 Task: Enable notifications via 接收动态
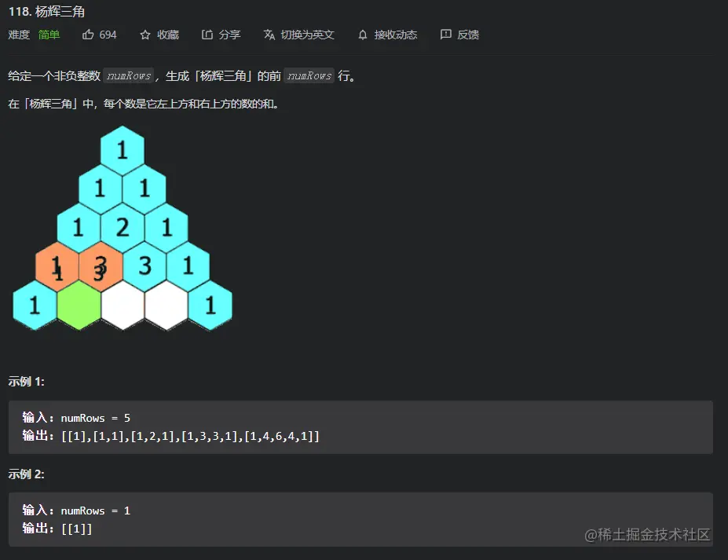click(397, 35)
